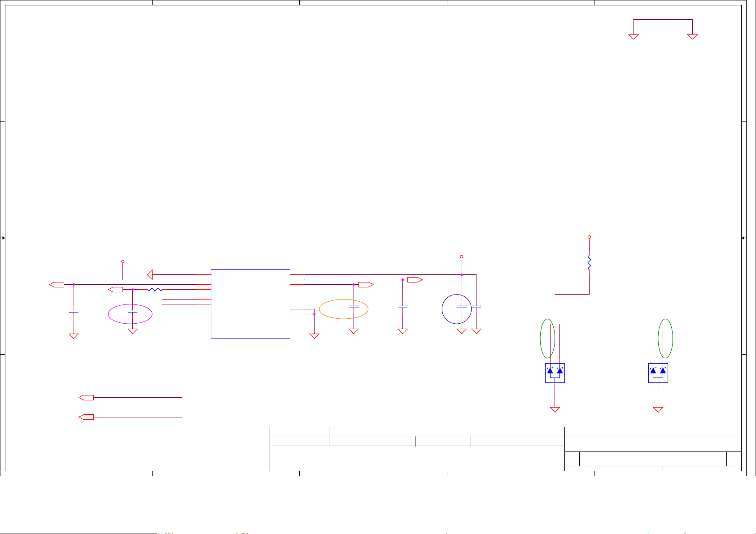This screenshot has height=534, width=756.
Task: Select the far-left off-page connector
Action: pos(57,285)
